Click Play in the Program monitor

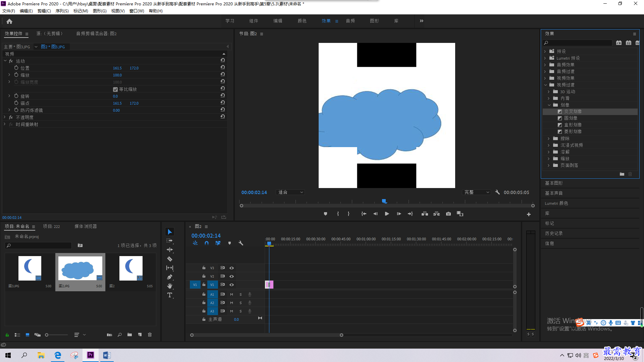point(387,214)
